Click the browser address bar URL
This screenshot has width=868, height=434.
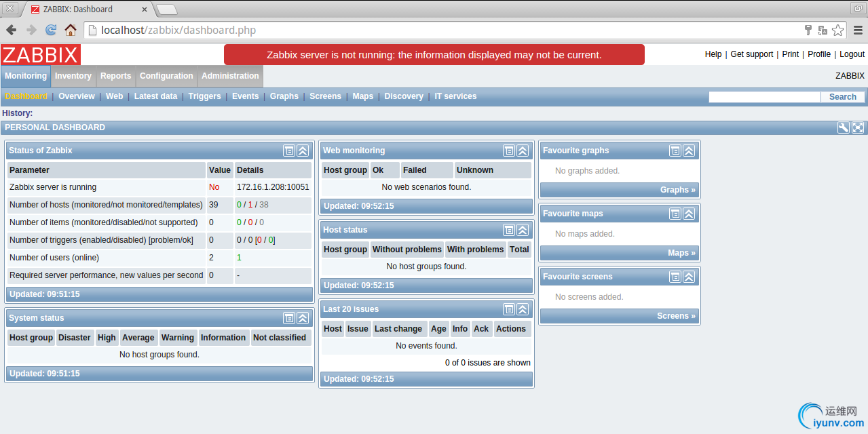click(x=178, y=30)
